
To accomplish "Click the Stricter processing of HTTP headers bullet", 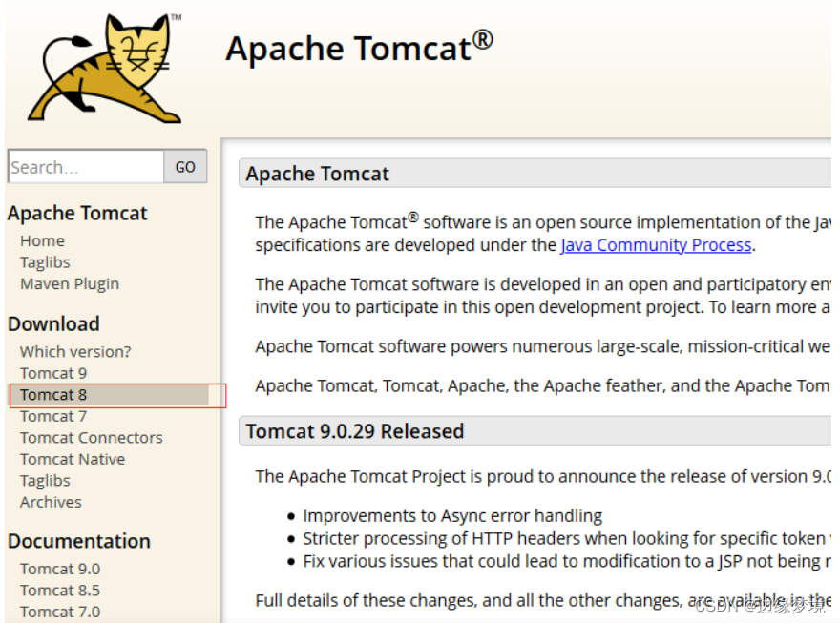I will point(567,538).
